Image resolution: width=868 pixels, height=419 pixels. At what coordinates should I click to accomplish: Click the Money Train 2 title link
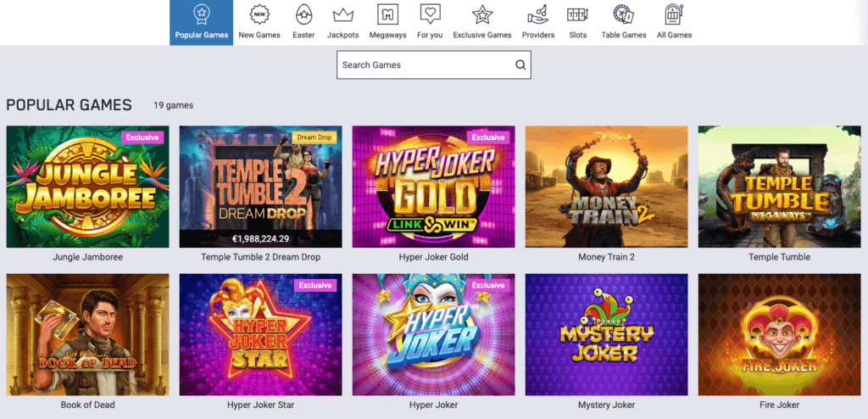(x=607, y=257)
